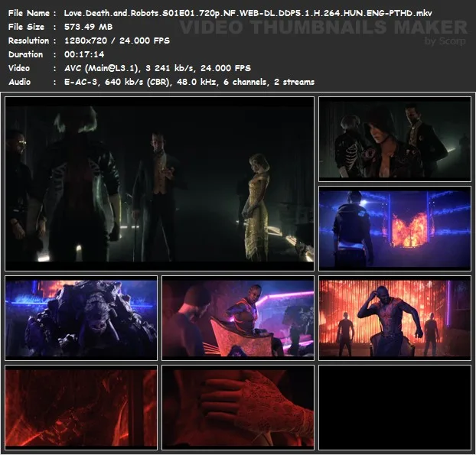This screenshot has height=455, width=476.
Task: Click the 'Resolution' label
Action: (28, 41)
